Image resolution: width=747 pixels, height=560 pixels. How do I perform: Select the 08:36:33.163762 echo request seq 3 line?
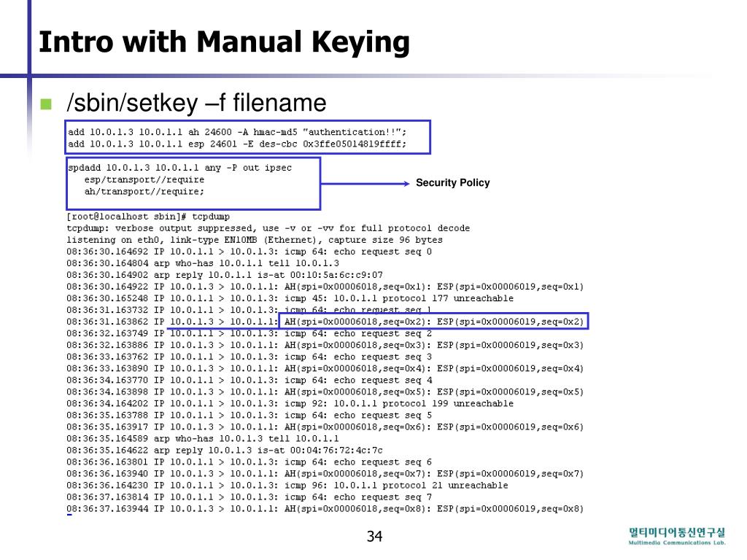click(249, 357)
